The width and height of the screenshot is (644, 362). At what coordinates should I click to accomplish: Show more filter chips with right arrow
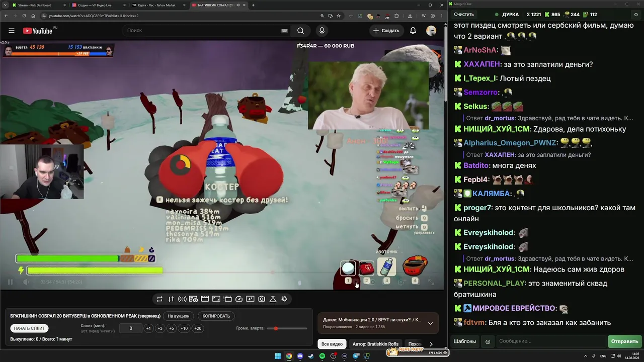point(431,344)
